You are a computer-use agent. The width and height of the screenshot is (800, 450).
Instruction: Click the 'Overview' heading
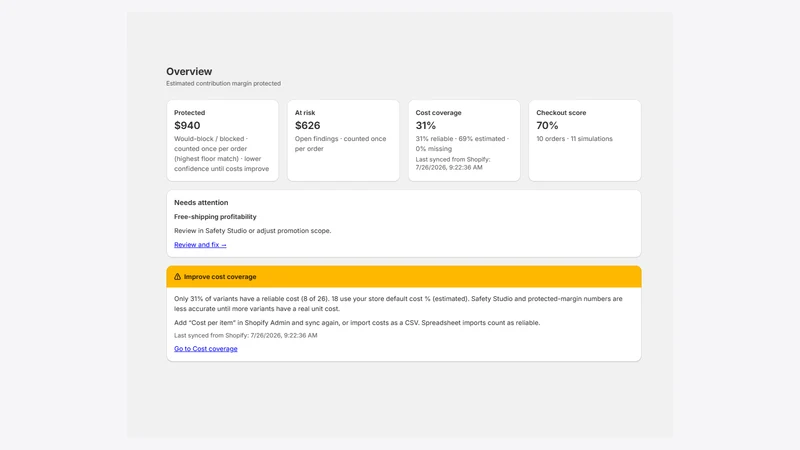[189, 71]
